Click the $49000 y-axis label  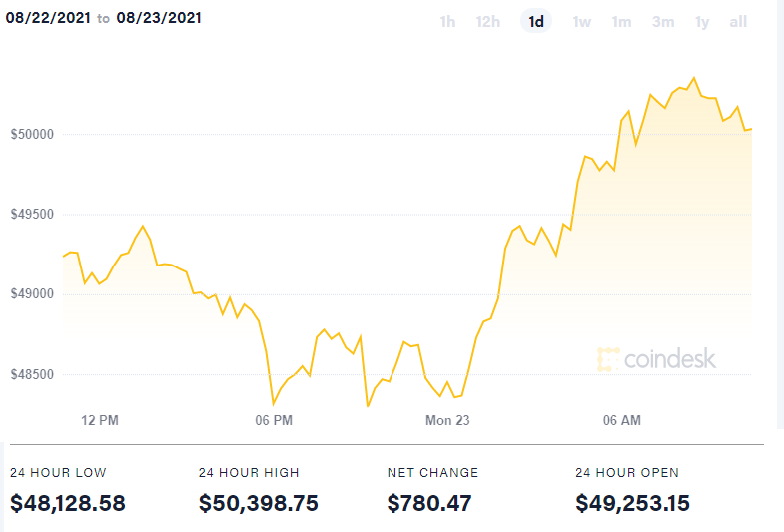click(x=34, y=294)
